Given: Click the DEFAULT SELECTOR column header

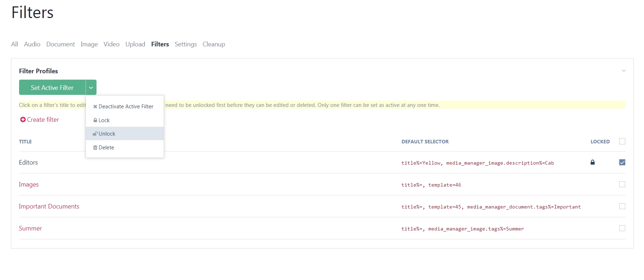Looking at the screenshot, I should (425, 142).
